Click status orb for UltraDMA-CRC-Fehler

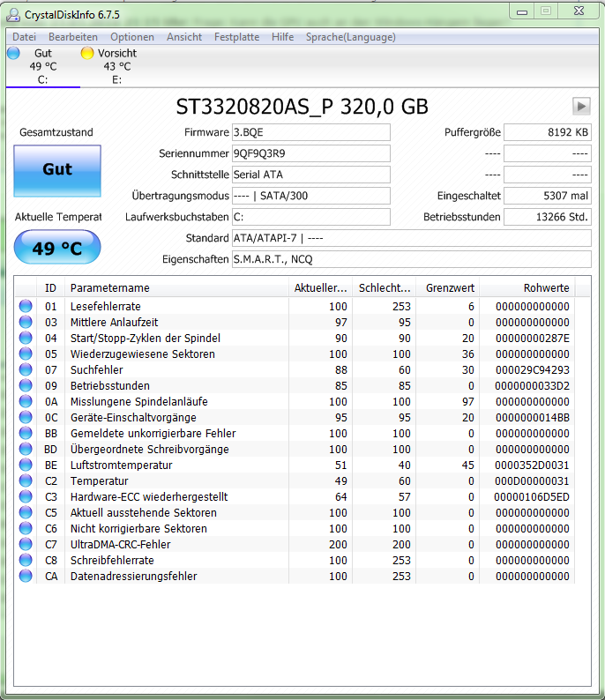[26, 544]
